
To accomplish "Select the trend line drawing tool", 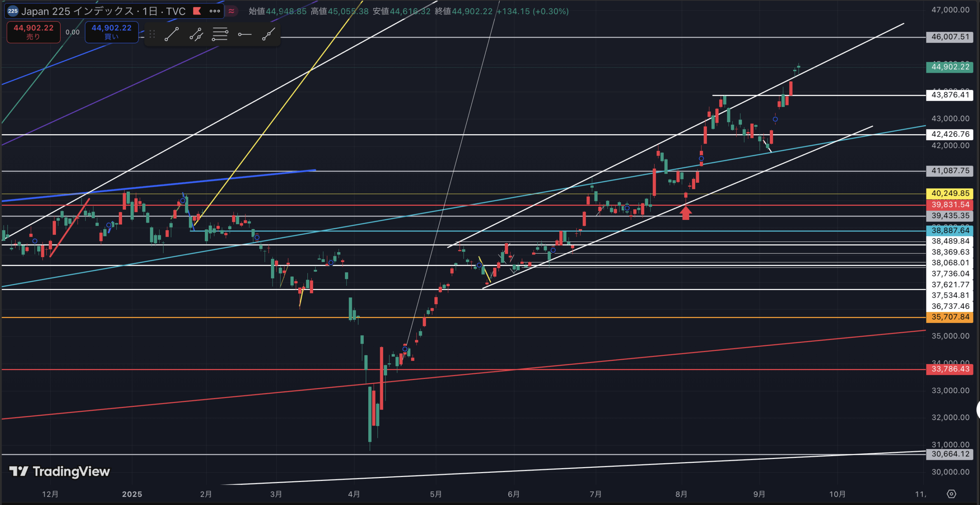I will [171, 34].
